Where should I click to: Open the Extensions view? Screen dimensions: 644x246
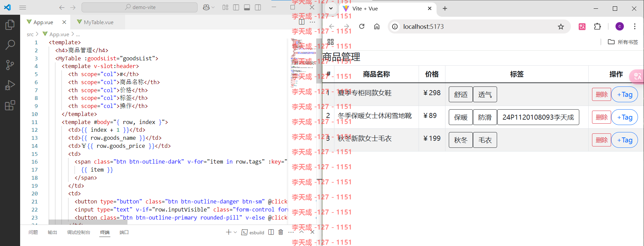pos(10,106)
